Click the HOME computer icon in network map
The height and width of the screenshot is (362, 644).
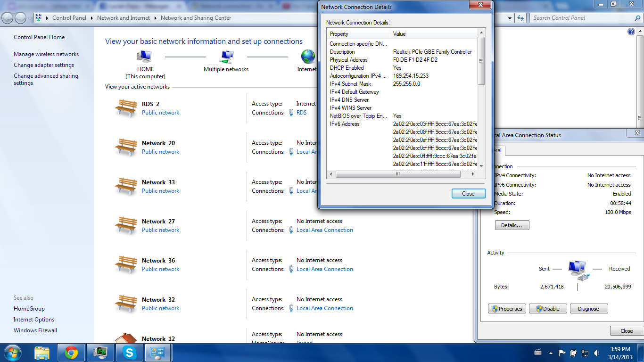pos(145,57)
